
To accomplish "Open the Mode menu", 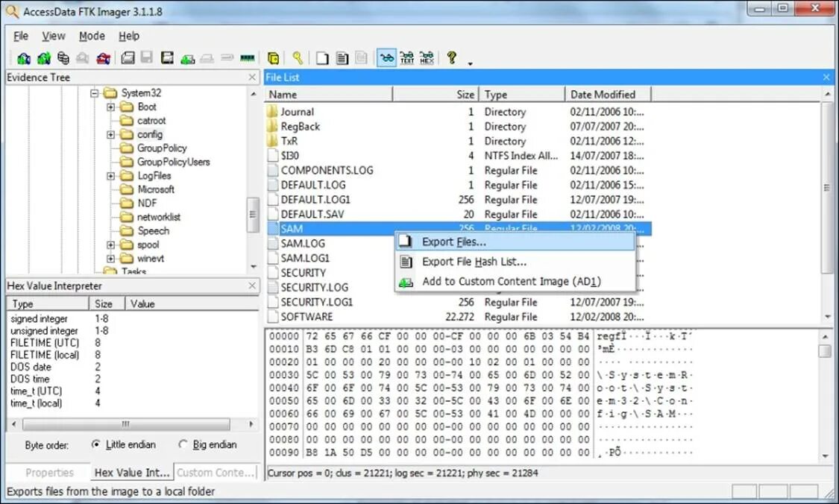I will click(x=92, y=36).
